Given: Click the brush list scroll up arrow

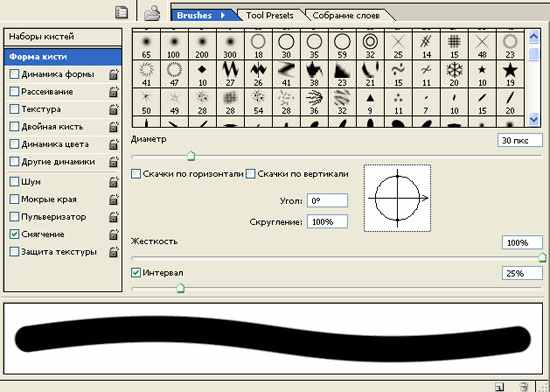Looking at the screenshot, I should pos(534,36).
